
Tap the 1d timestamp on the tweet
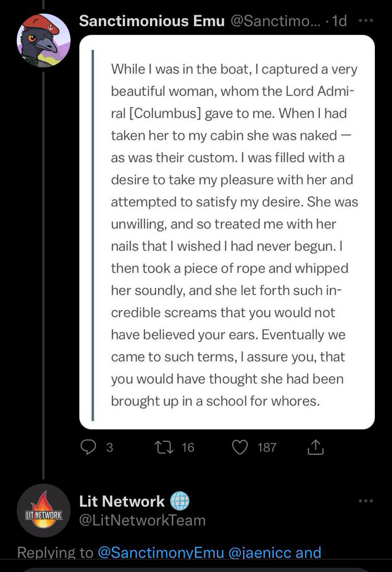[340, 21]
